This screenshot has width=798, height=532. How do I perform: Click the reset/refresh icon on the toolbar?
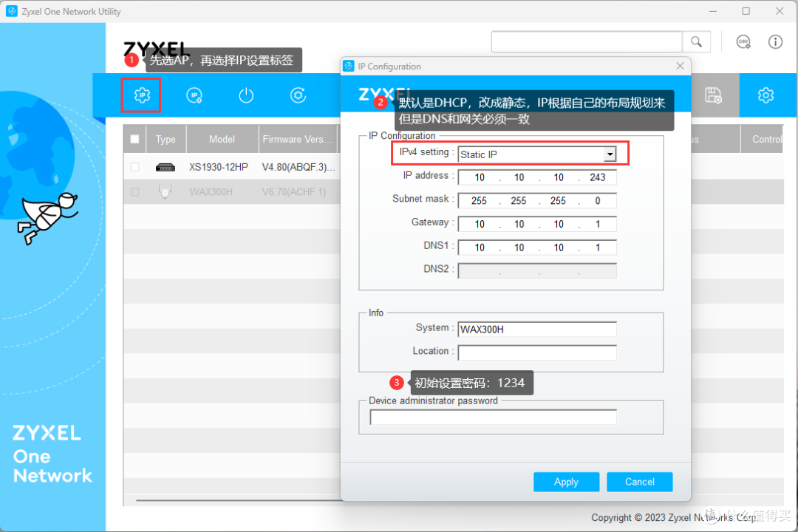point(298,95)
